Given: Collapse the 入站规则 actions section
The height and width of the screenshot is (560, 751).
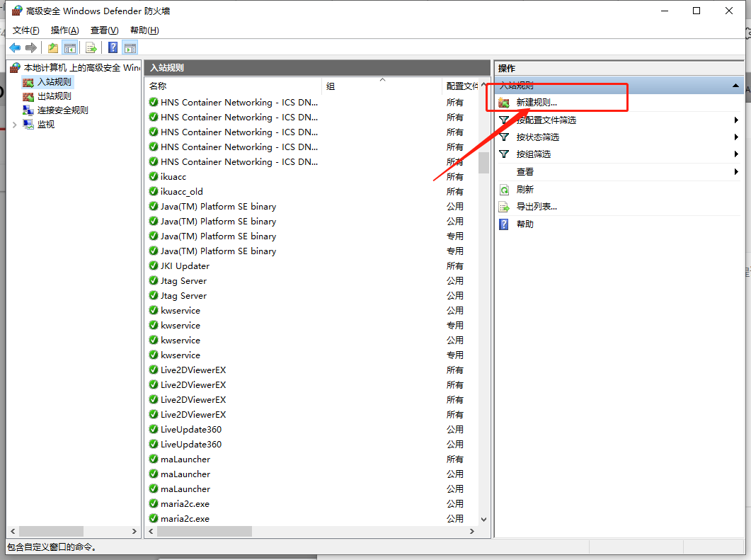Looking at the screenshot, I should [735, 86].
